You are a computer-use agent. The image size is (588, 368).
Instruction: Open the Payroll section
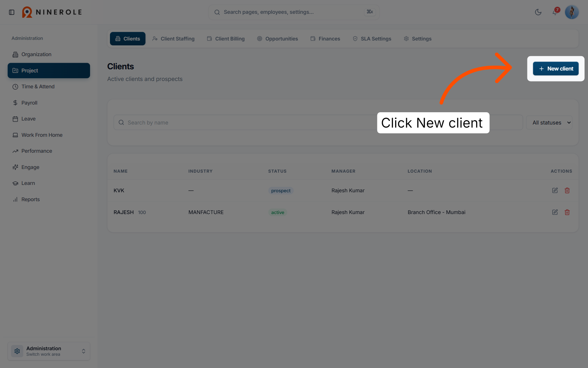click(49, 103)
